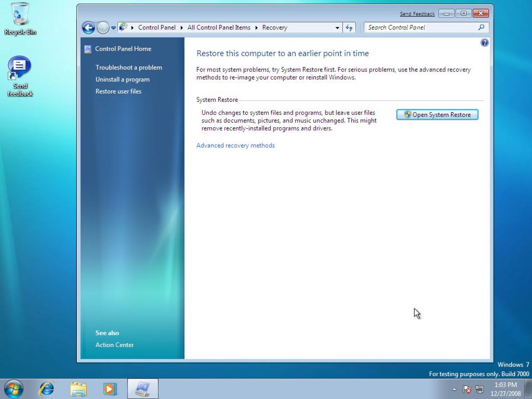The height and width of the screenshot is (399, 532).
Task: Launch Internet Explorer from taskbar
Action: pyautogui.click(x=47, y=389)
